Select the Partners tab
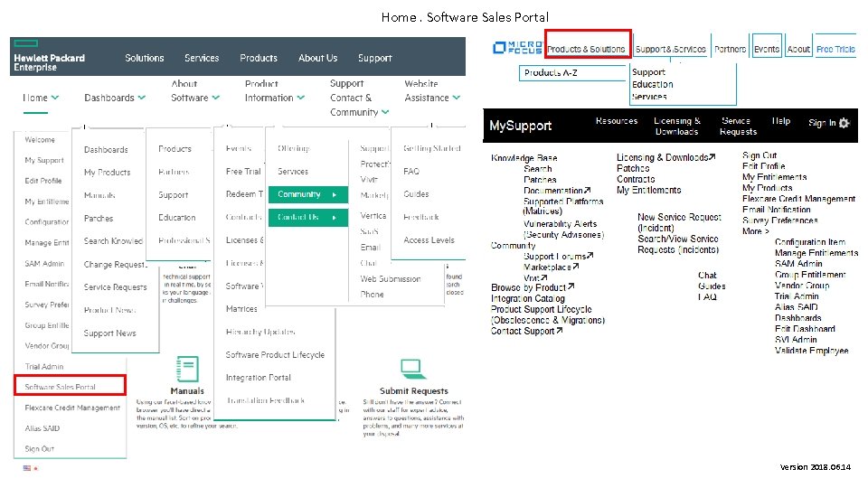 [x=731, y=49]
